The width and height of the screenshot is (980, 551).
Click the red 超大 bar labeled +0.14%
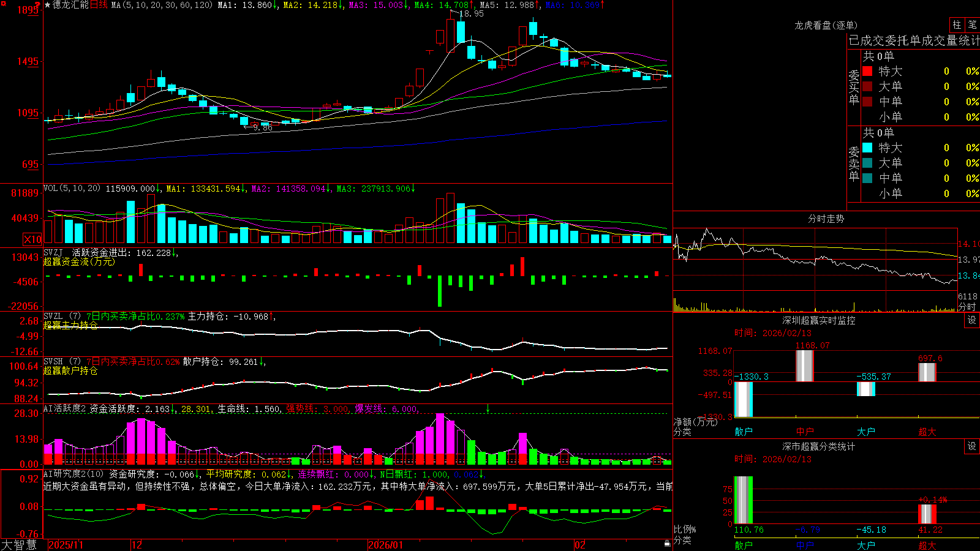pos(927,514)
